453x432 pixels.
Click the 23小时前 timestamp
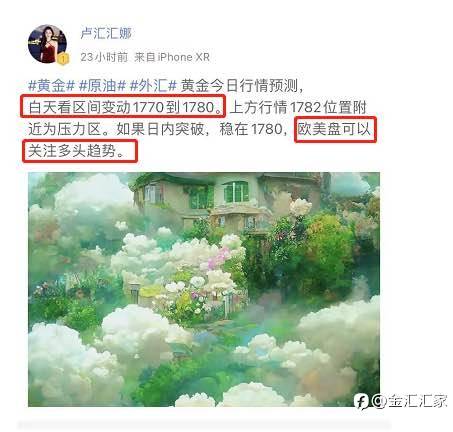coord(104,57)
